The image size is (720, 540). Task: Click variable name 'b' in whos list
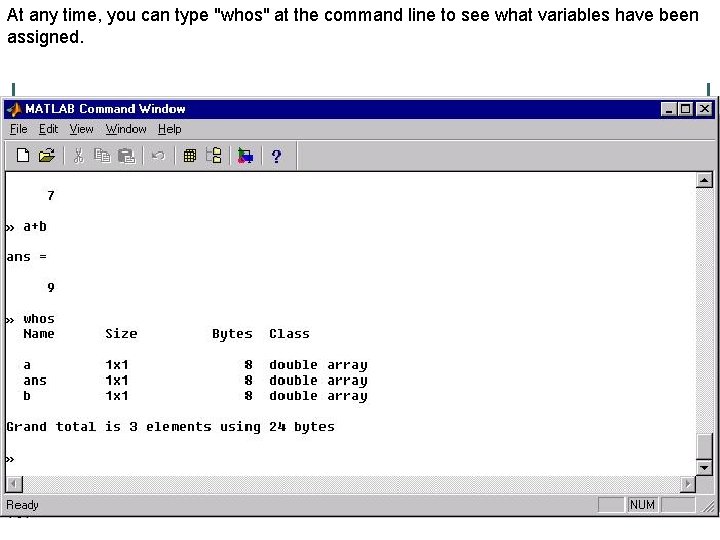click(x=27, y=395)
